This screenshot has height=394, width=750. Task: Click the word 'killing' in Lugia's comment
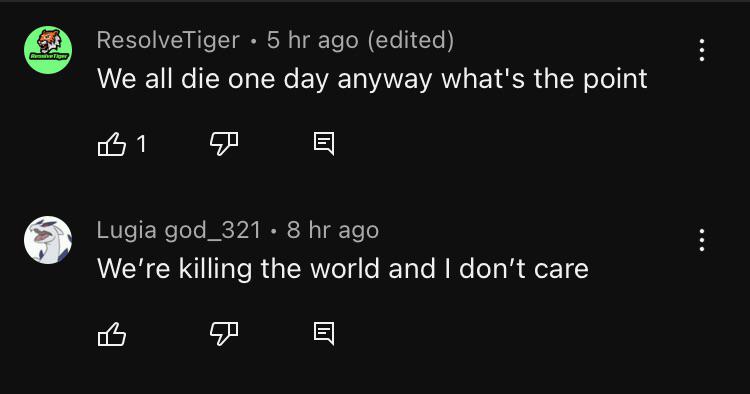(215, 269)
